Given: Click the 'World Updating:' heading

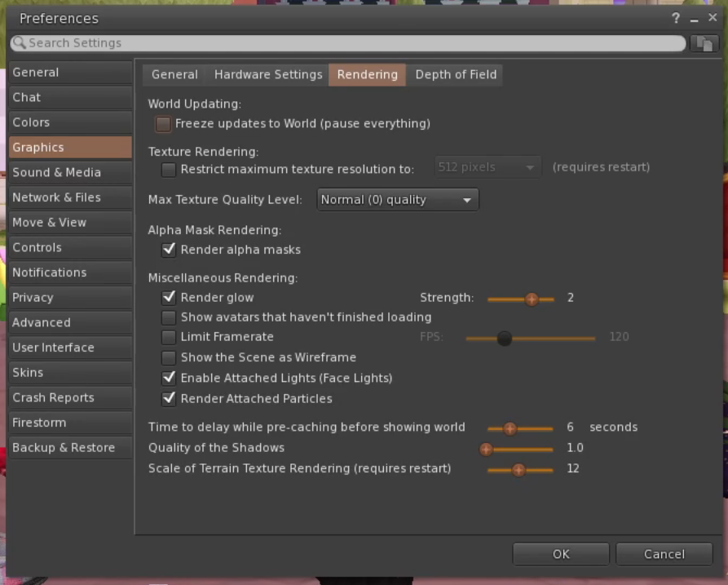Looking at the screenshot, I should [x=195, y=104].
